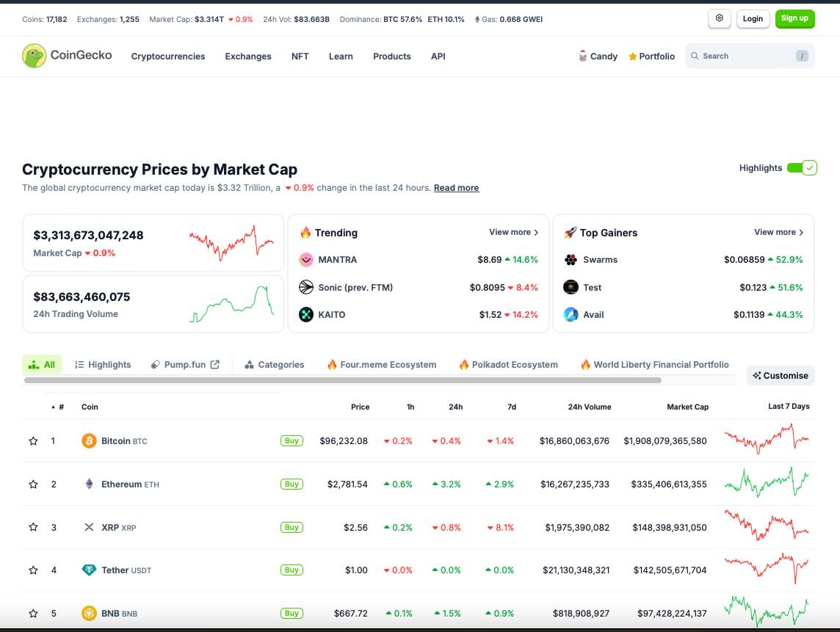Image resolution: width=840 pixels, height=632 pixels.
Task: Favorite Tether with its star
Action: click(x=33, y=570)
